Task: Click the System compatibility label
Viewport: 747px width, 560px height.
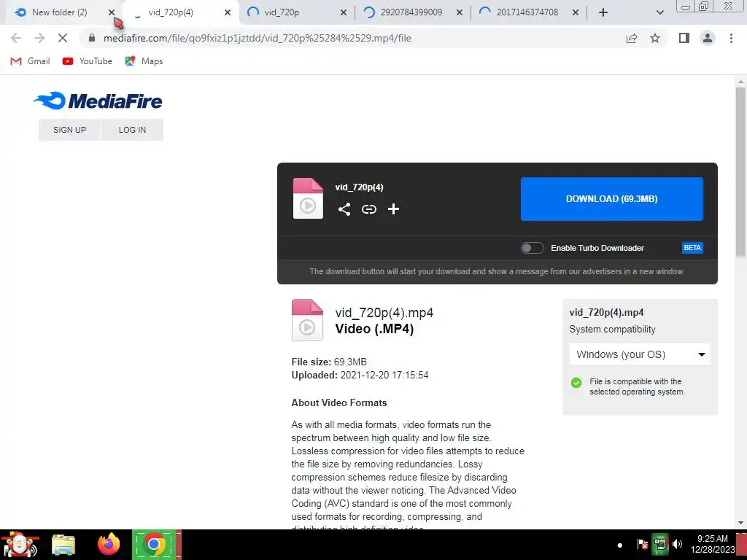Action: [612, 330]
